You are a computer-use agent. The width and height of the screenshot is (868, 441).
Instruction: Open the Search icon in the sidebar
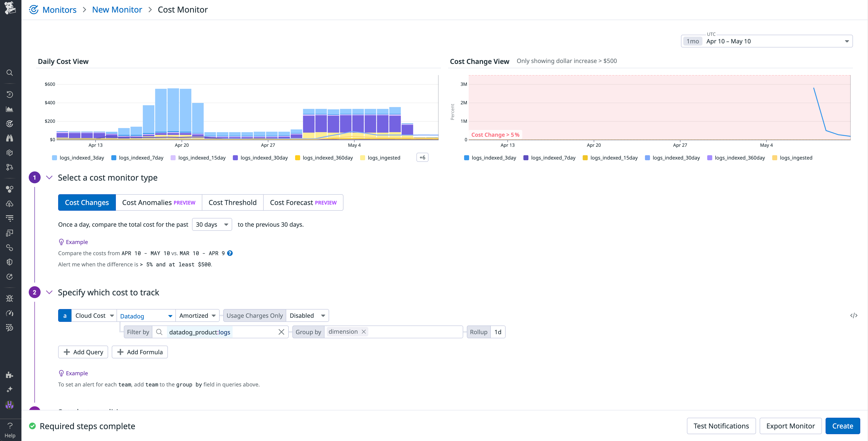(x=10, y=73)
